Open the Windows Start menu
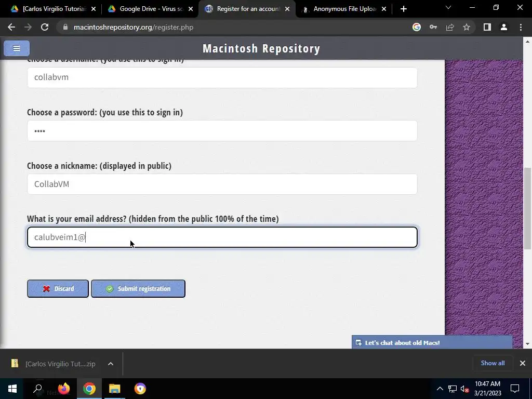The height and width of the screenshot is (399, 532). click(x=12, y=389)
